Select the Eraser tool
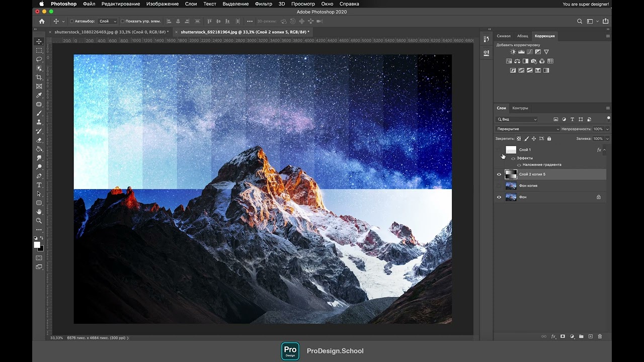Image resolution: width=644 pixels, height=362 pixels. pos(39,140)
